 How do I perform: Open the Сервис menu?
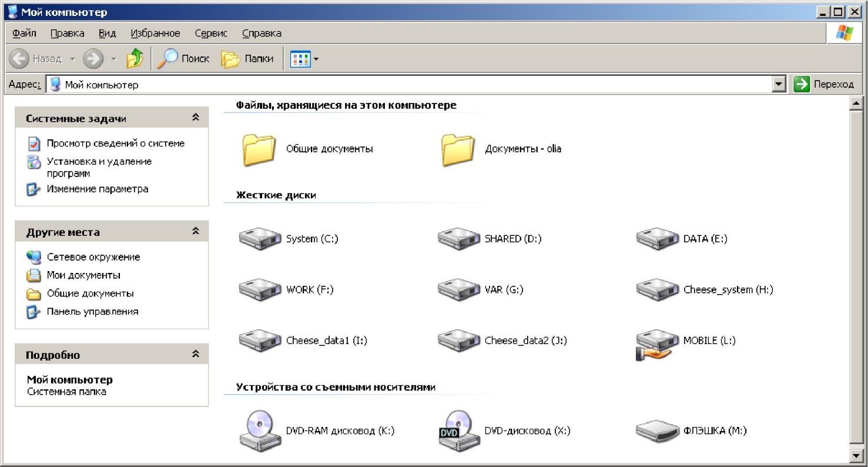pyautogui.click(x=211, y=33)
